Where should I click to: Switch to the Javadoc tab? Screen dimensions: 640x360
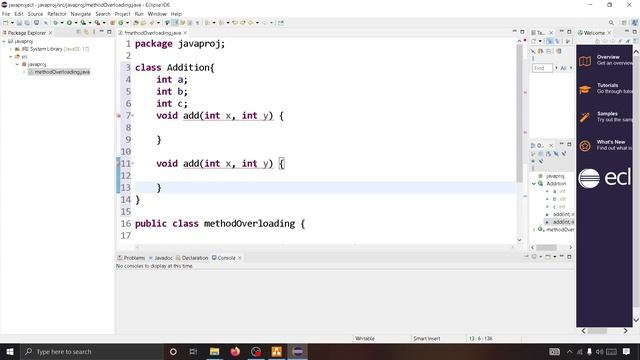[161, 258]
